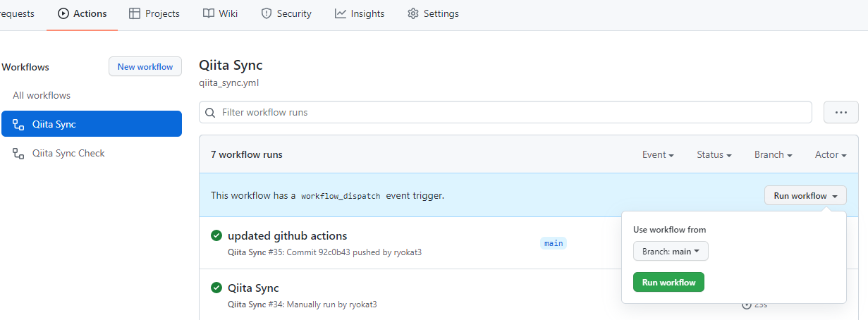Image resolution: width=868 pixels, height=320 pixels.
Task: Go to the Security tab
Action: [286, 13]
